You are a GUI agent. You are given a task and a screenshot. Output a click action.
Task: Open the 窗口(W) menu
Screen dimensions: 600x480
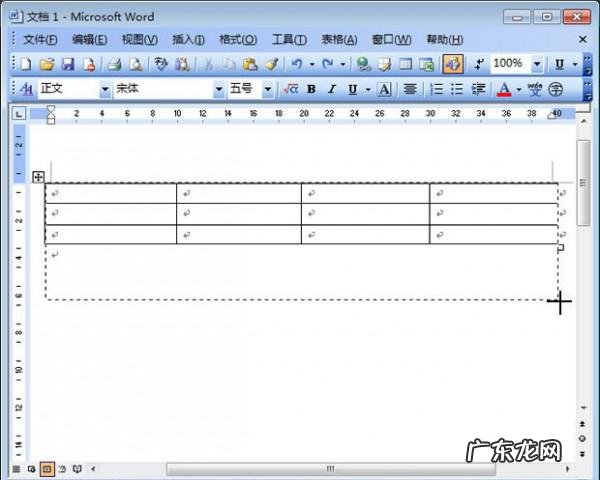391,39
